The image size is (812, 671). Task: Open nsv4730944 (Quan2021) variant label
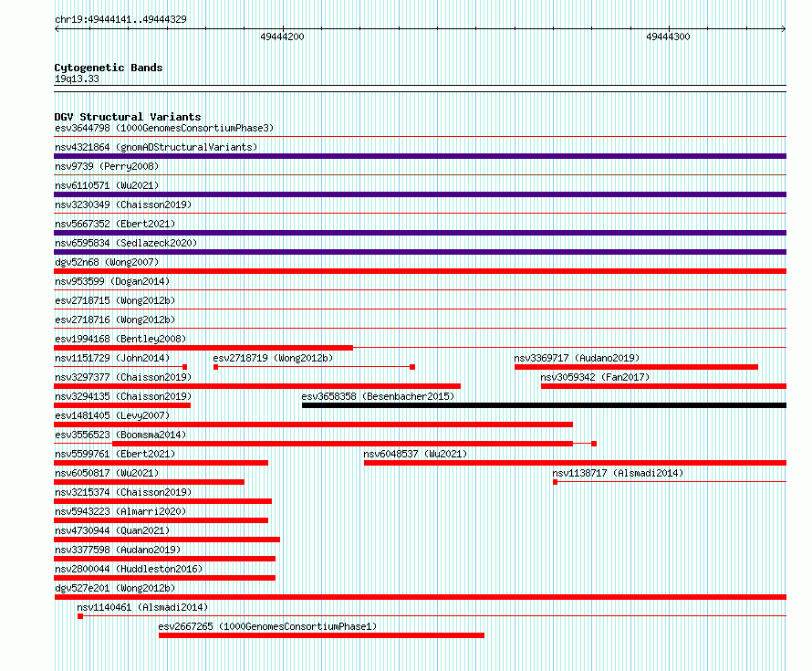112,530
